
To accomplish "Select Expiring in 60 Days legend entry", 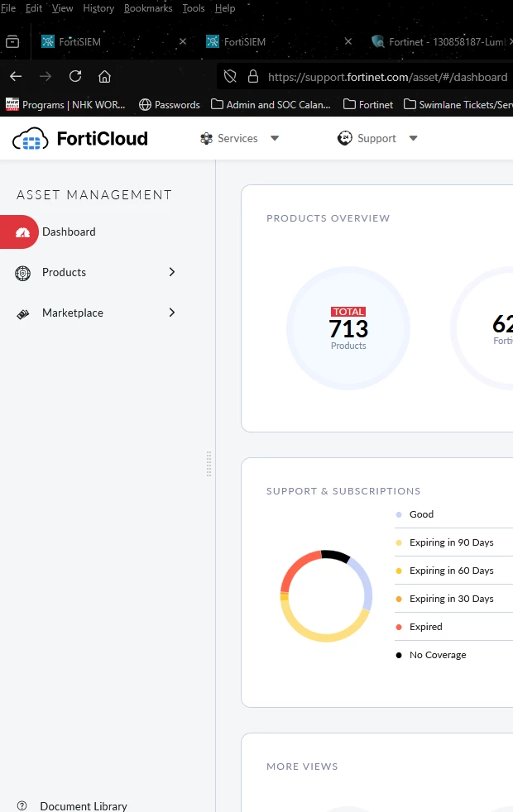I will click(451, 571).
